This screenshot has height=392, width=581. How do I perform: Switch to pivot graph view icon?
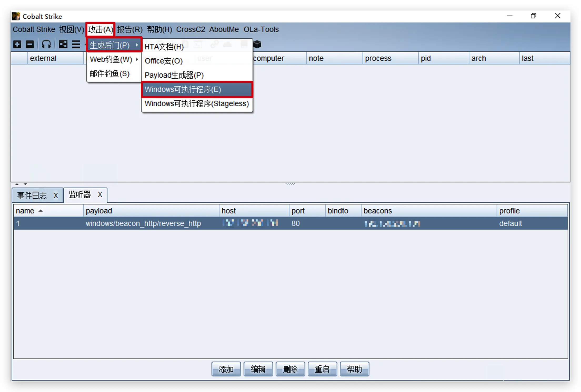click(63, 44)
